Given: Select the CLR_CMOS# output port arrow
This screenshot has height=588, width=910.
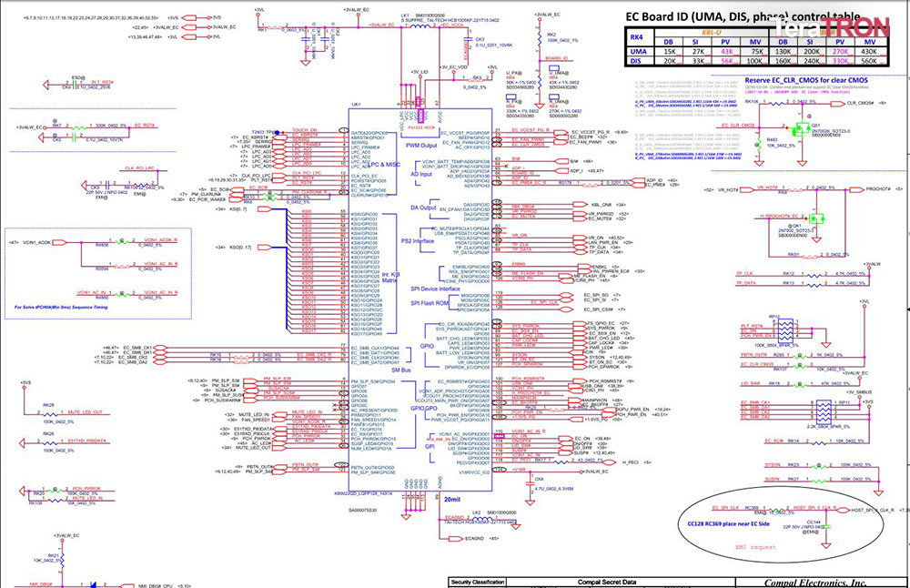Looking at the screenshot, I should 838,104.
